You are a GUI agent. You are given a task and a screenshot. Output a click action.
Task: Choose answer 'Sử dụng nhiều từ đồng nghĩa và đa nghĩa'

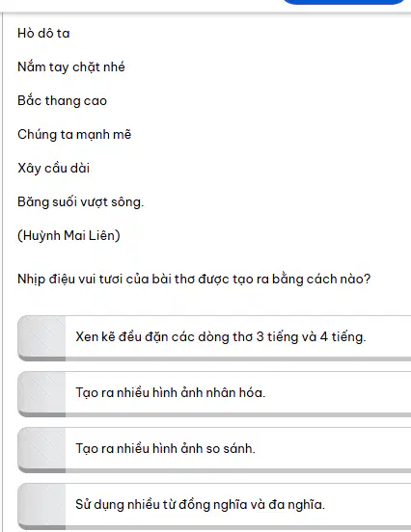point(214,505)
